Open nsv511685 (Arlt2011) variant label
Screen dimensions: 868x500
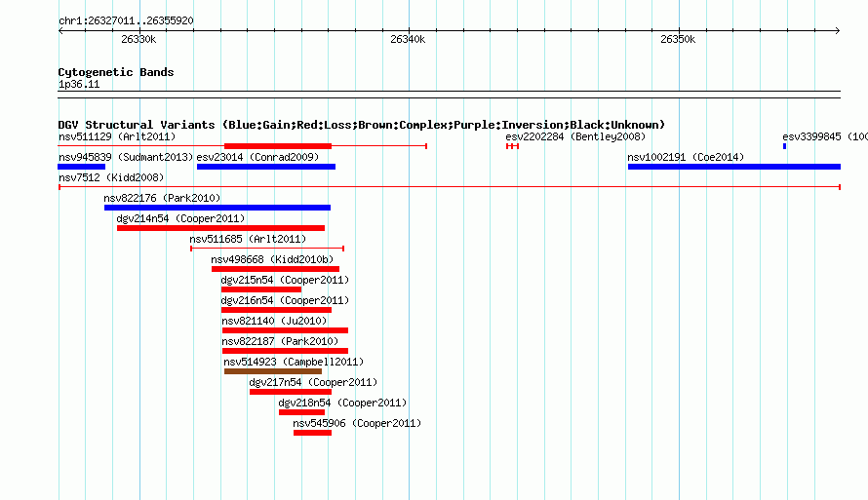248,239
